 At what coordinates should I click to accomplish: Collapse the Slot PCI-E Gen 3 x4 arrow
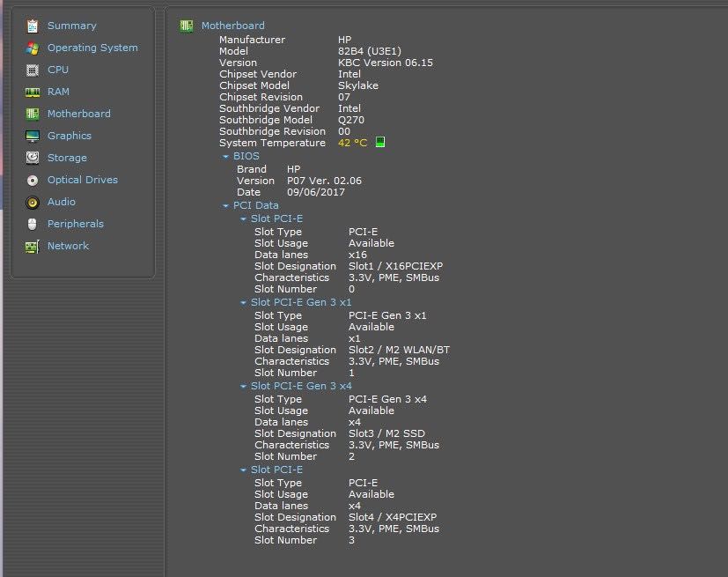[x=243, y=386]
